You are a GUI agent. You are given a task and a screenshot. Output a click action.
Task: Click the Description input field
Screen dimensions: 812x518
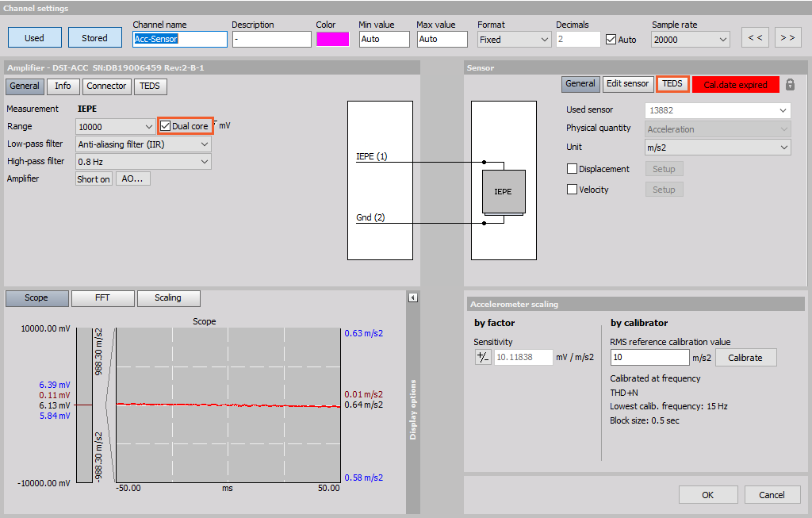coord(272,40)
